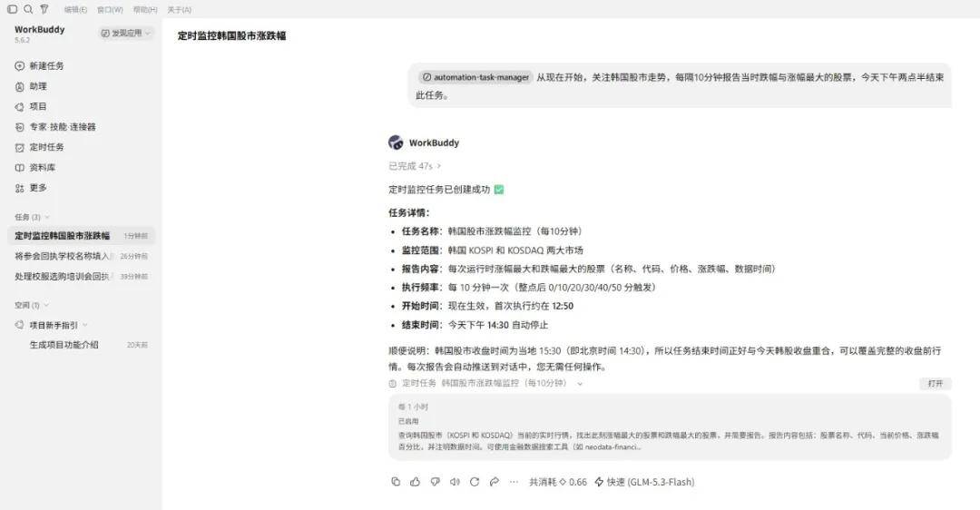Click the 专家·技能·连接器 icon
The image size is (980, 510).
click(19, 127)
